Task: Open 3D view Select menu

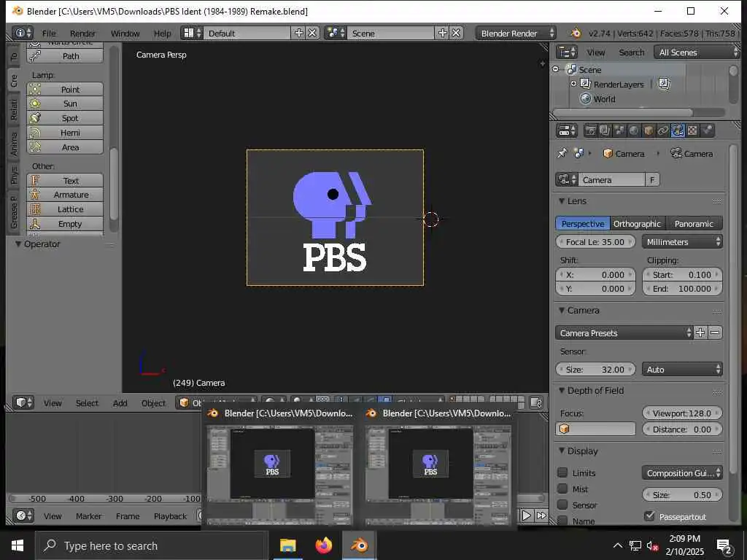Action: click(x=87, y=402)
